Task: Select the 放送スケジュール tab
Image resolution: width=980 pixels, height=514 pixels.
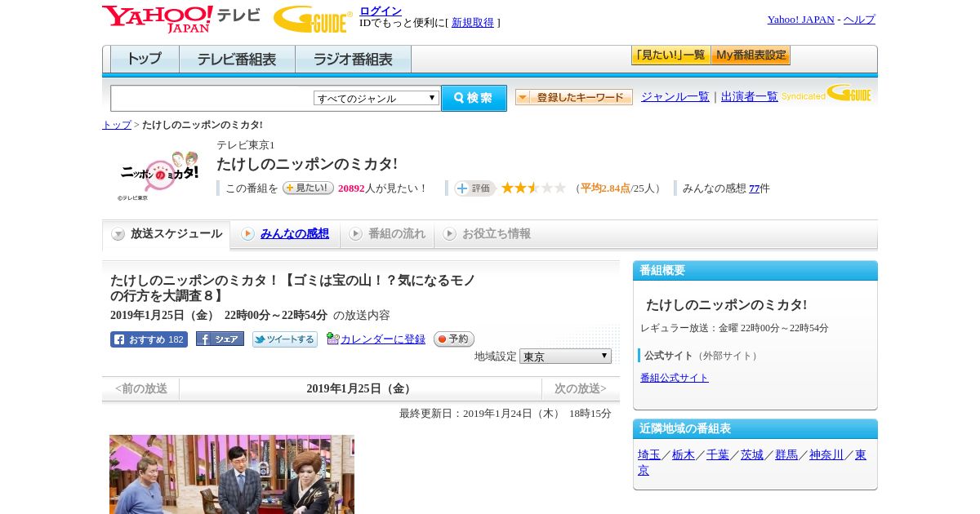Action: tap(166, 234)
